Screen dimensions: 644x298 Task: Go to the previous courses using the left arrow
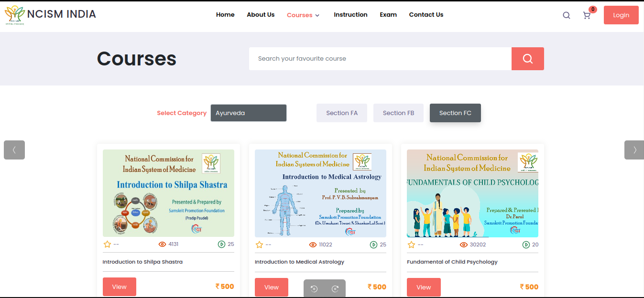click(x=14, y=150)
